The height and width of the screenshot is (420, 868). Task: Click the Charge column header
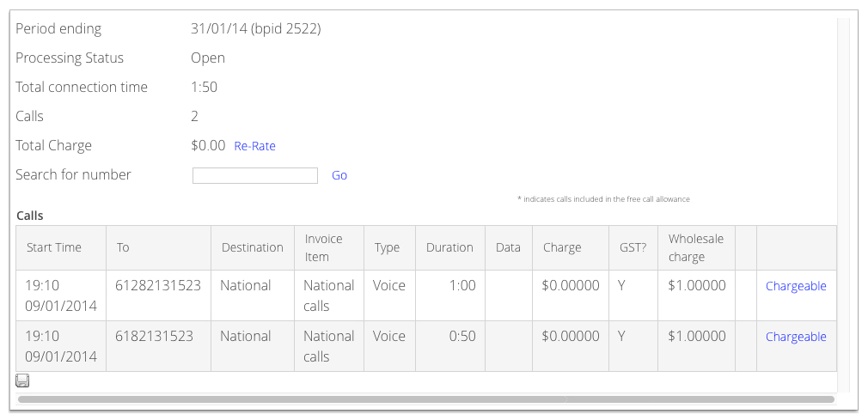[x=562, y=247]
